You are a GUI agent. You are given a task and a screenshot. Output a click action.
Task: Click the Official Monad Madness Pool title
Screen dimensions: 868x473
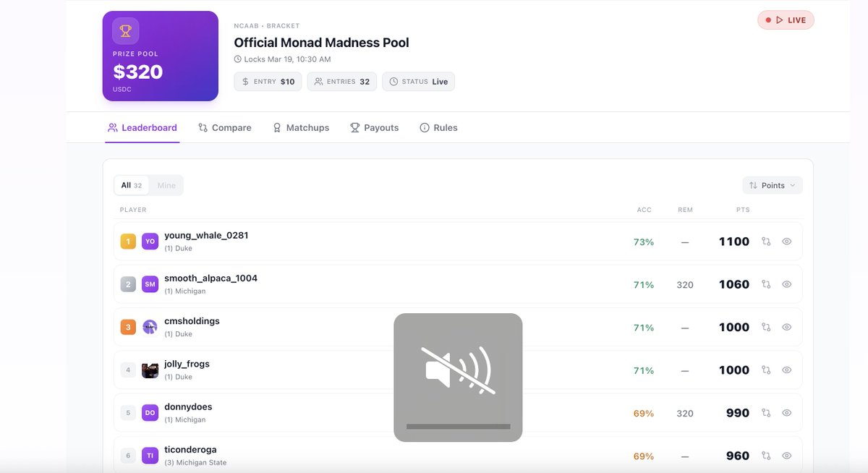click(x=321, y=43)
